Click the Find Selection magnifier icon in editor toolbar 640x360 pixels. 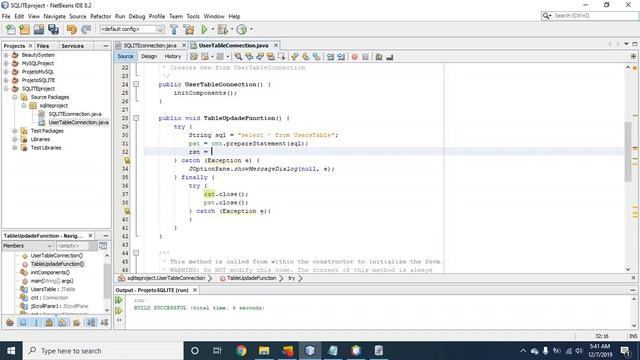tap(238, 57)
